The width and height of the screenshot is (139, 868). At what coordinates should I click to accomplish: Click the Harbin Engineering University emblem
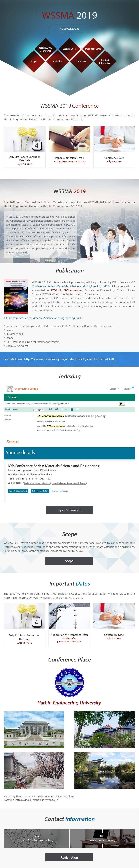pos(69,682)
